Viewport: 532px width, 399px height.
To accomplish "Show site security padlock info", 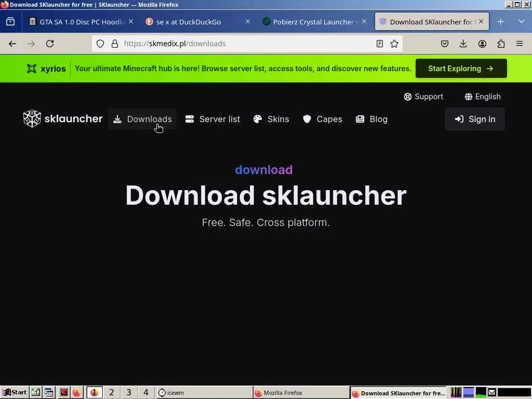I will (115, 44).
